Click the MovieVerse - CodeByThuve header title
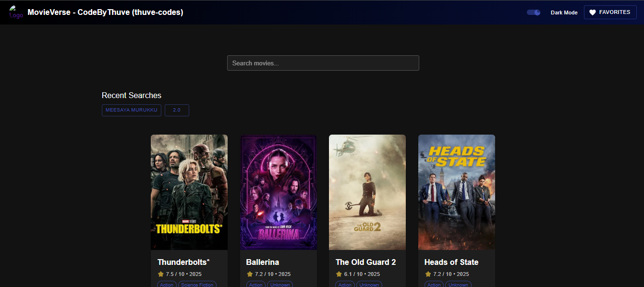 105,12
